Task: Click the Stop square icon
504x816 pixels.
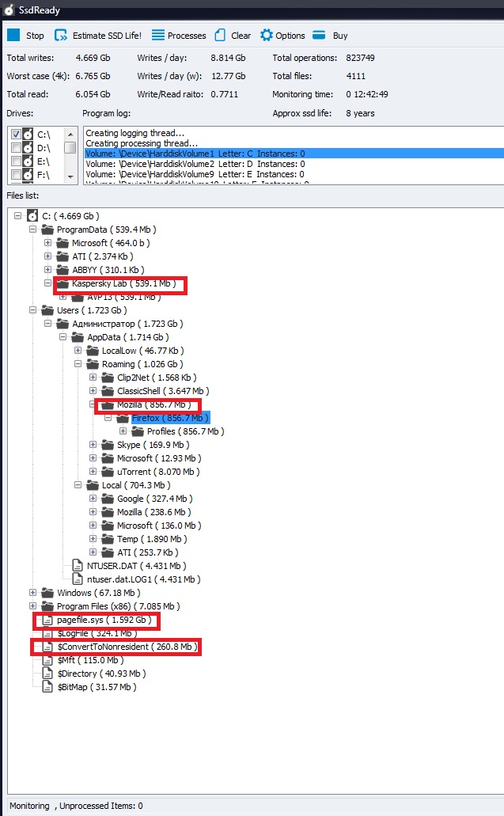Action: click(13, 35)
